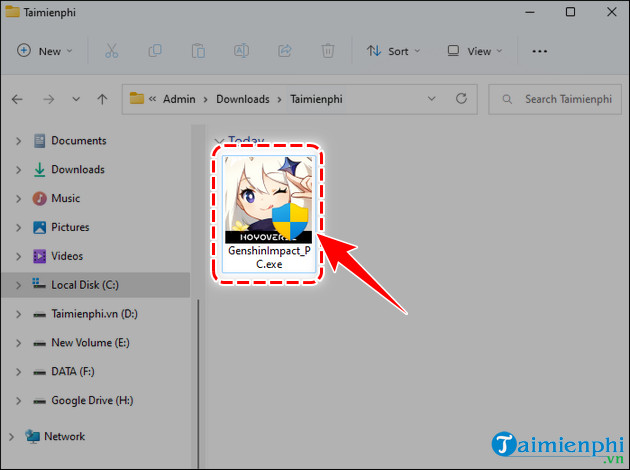The image size is (630, 470).
Task: Click the Rename icon in toolbar
Action: 241,51
